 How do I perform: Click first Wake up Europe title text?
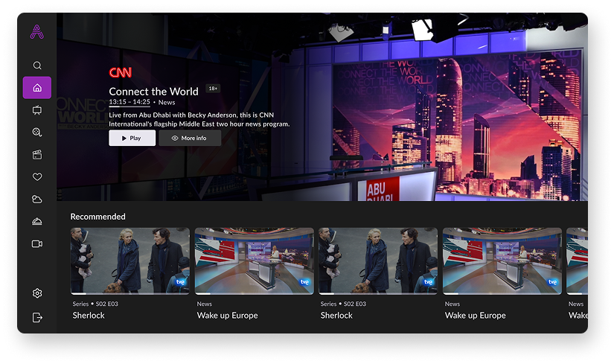pos(228,316)
